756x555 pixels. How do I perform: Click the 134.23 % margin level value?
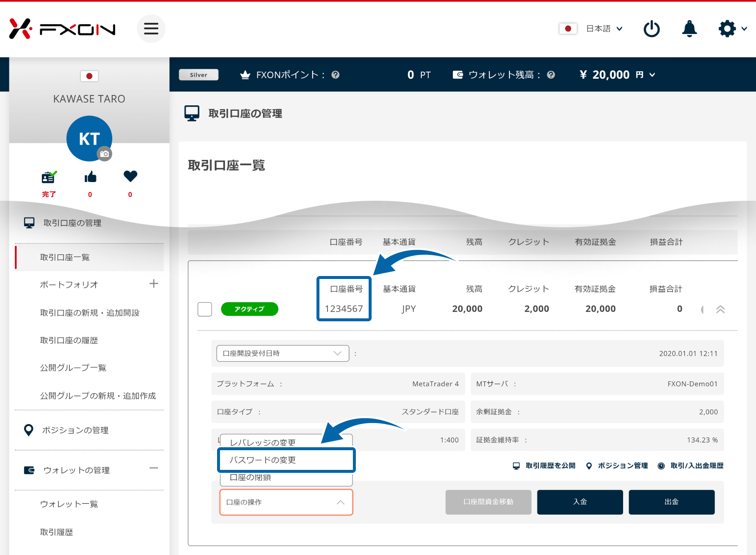[x=702, y=440]
